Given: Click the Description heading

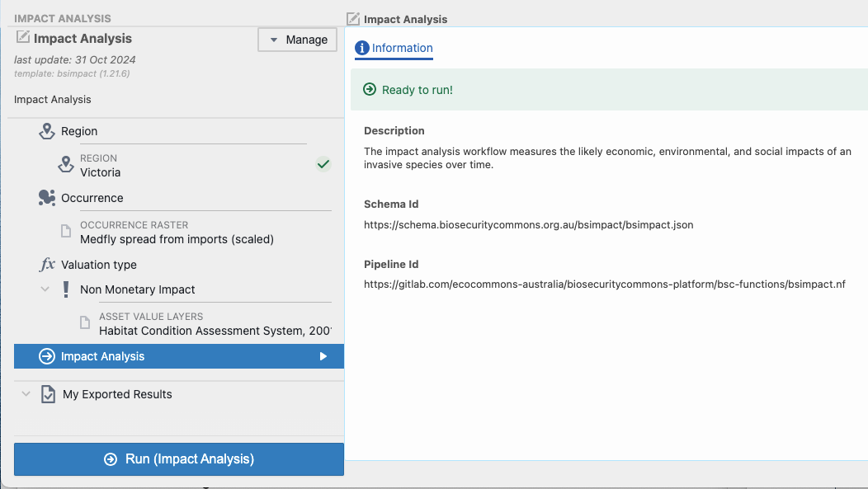Looking at the screenshot, I should click(394, 130).
